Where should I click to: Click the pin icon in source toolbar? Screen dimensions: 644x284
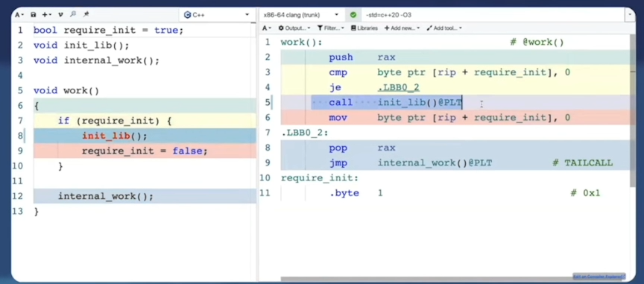86,14
